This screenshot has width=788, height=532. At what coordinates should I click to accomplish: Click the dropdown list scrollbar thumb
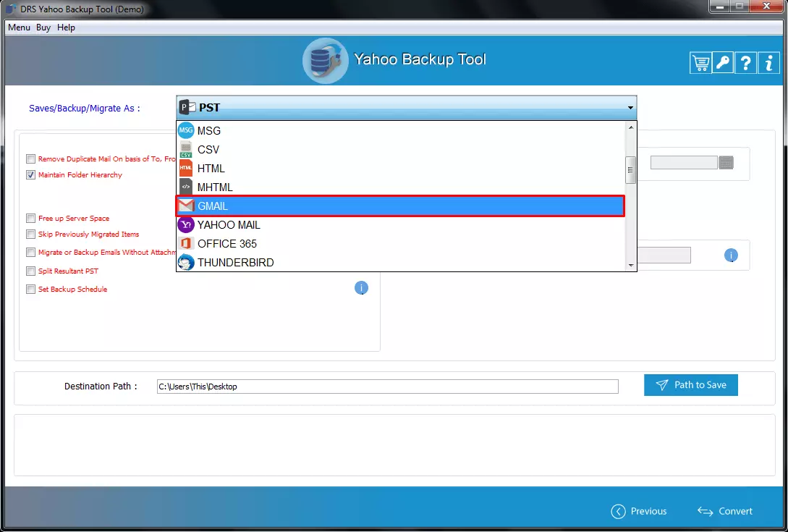click(630, 170)
